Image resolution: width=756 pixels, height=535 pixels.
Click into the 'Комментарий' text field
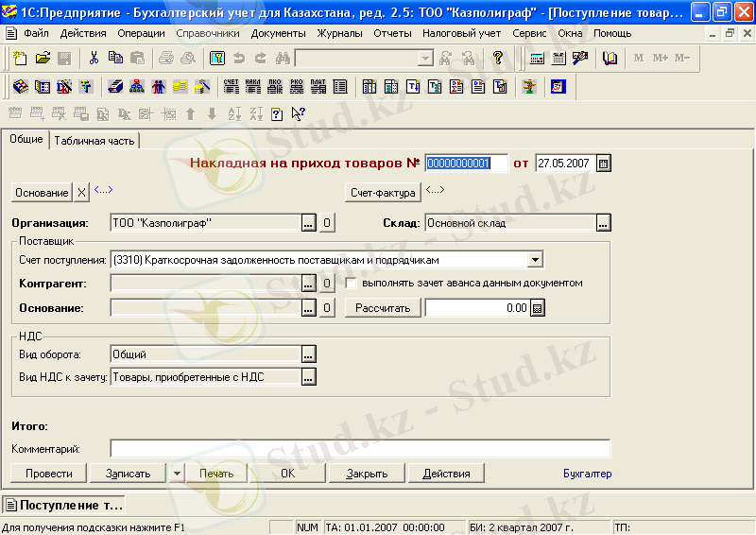click(x=360, y=449)
